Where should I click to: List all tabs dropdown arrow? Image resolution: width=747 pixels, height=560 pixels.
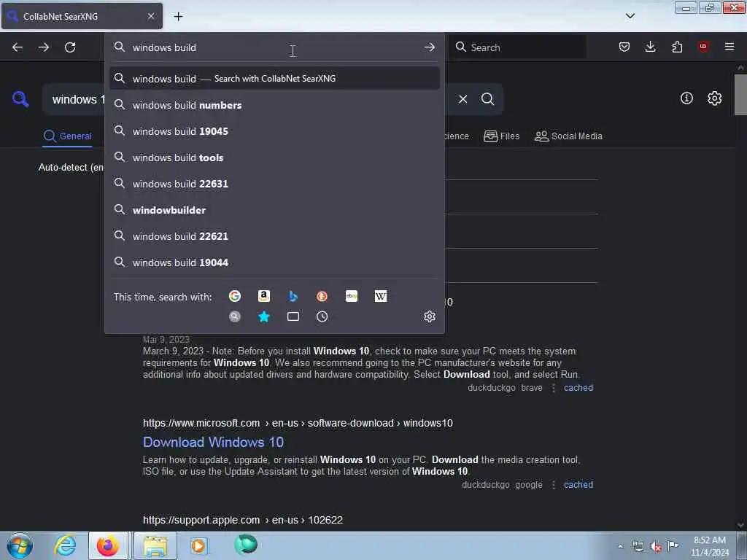(x=630, y=16)
